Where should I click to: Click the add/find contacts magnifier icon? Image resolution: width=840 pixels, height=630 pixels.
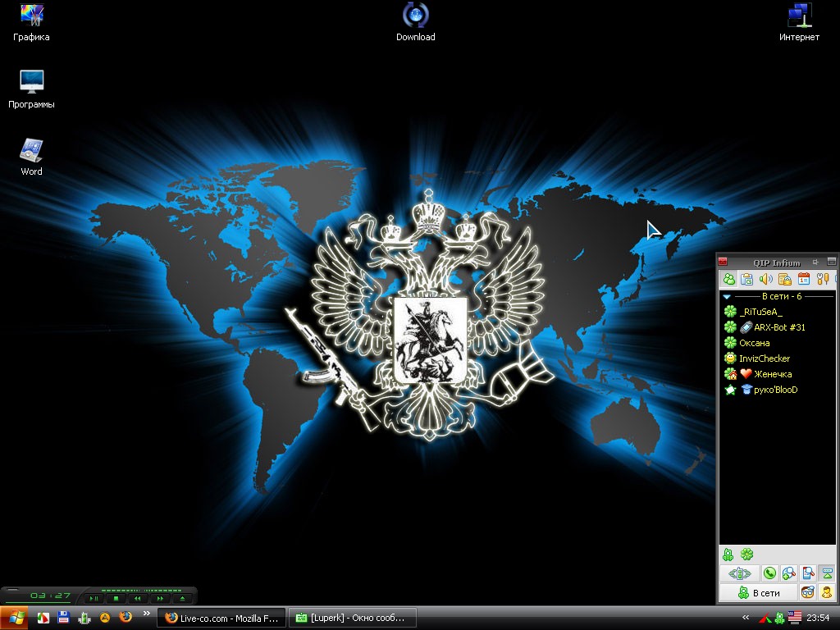pyautogui.click(x=789, y=573)
